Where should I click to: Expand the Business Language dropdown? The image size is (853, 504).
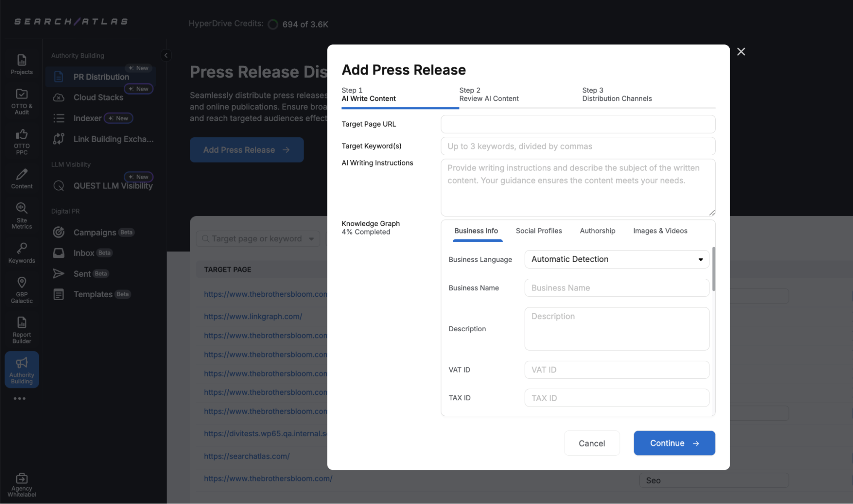[x=617, y=259]
